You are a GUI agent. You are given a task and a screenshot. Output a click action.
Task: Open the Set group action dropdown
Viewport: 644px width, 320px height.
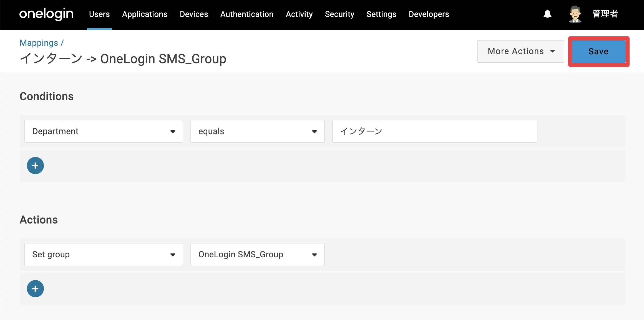pyautogui.click(x=104, y=255)
